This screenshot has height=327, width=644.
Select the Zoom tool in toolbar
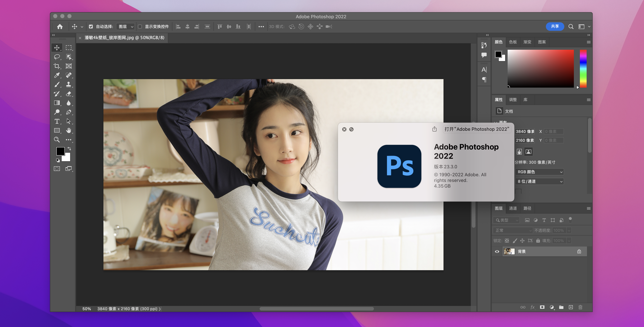click(57, 140)
